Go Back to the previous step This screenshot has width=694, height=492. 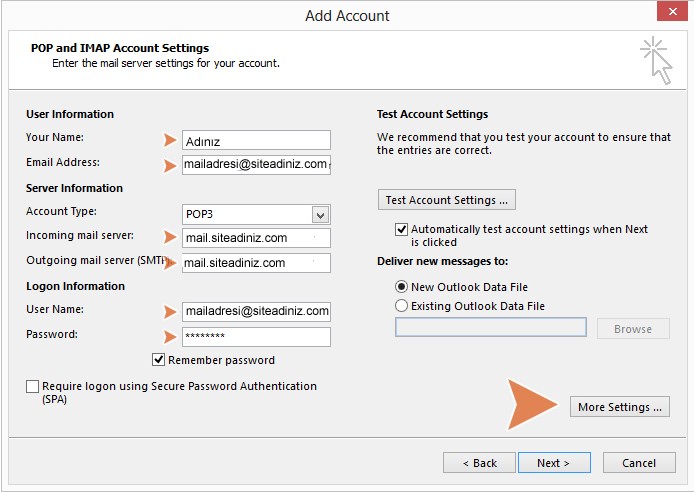click(479, 463)
